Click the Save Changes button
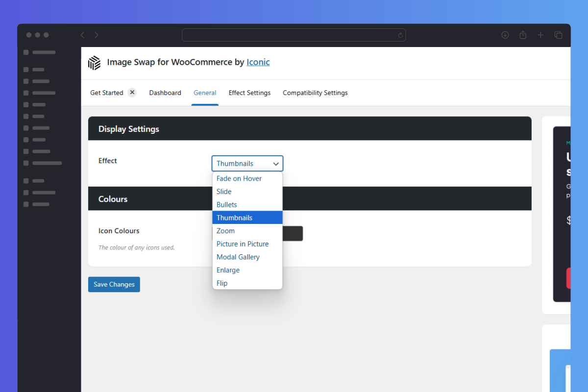 pos(114,285)
